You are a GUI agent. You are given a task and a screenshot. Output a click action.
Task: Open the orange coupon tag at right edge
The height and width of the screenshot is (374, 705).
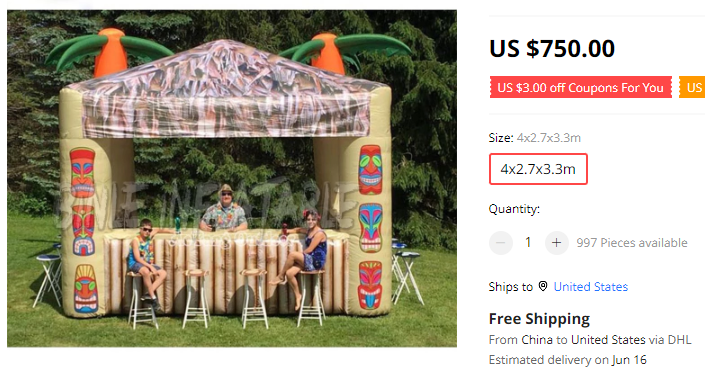[692, 87]
